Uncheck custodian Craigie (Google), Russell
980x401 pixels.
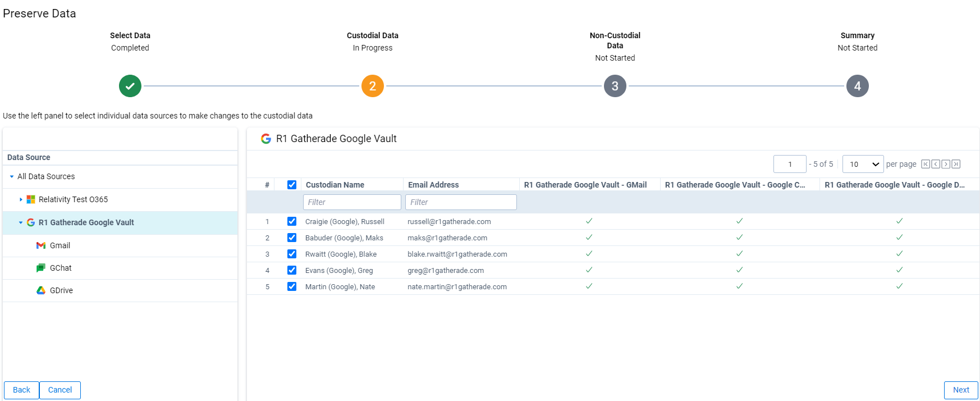[292, 221]
